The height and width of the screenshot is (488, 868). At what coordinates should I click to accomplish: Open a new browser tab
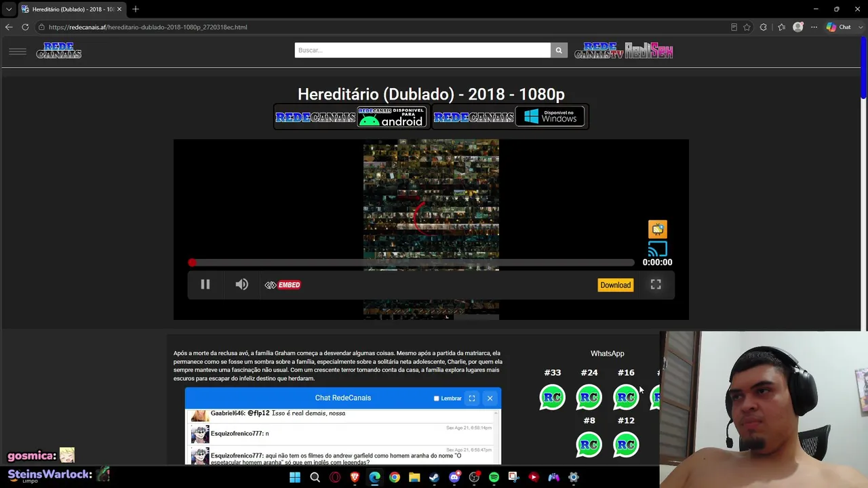point(136,9)
